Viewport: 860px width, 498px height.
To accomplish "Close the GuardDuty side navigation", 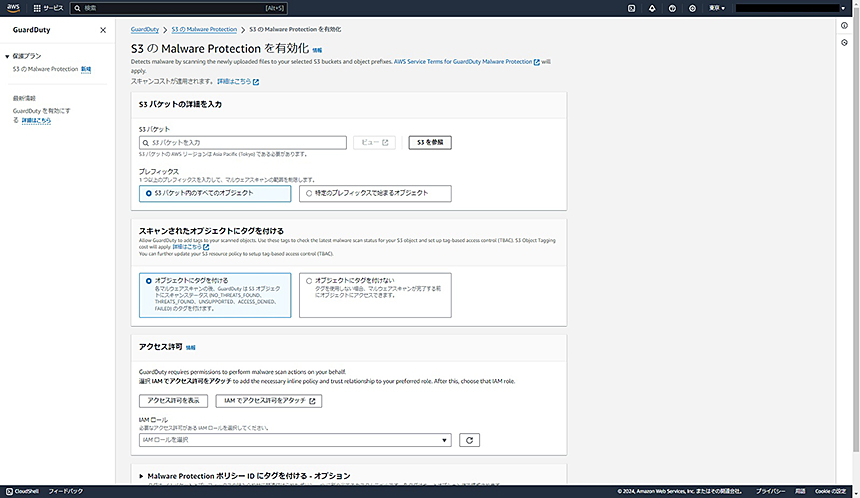I will (x=103, y=30).
